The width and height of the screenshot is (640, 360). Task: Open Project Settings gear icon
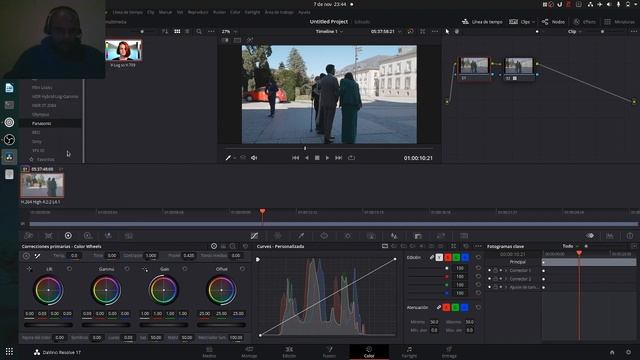click(x=629, y=352)
